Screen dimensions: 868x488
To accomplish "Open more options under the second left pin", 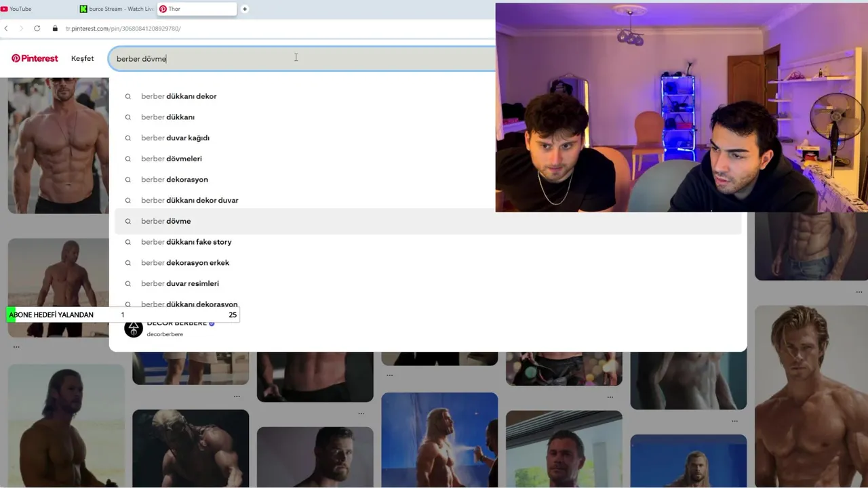I will tap(16, 346).
